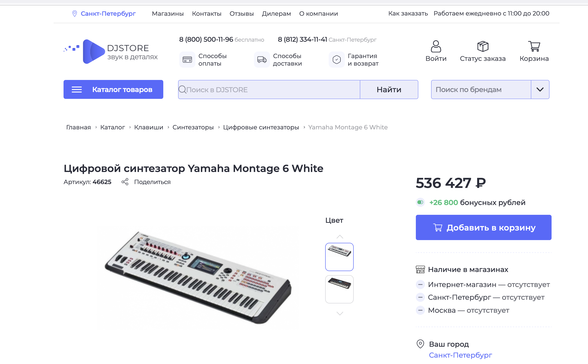Click the Найти search button
588x364 pixels.
(389, 90)
